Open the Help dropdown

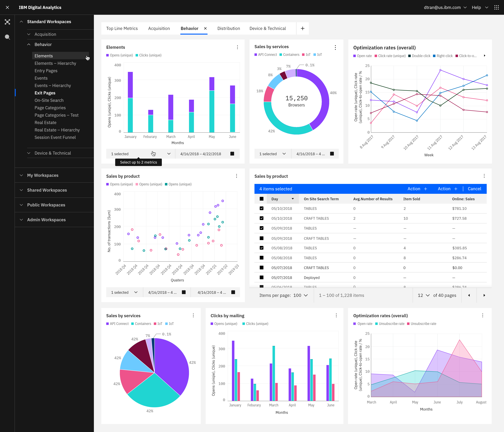point(480,7)
